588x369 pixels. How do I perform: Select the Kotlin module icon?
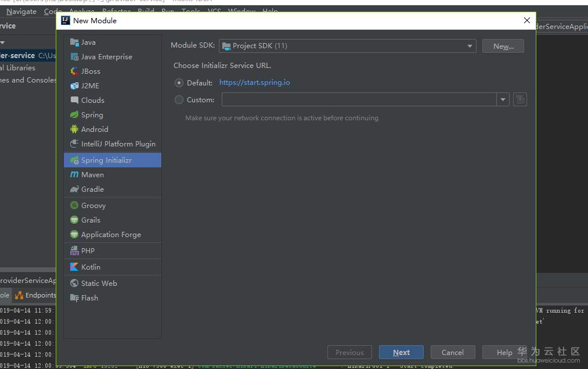[x=74, y=267]
